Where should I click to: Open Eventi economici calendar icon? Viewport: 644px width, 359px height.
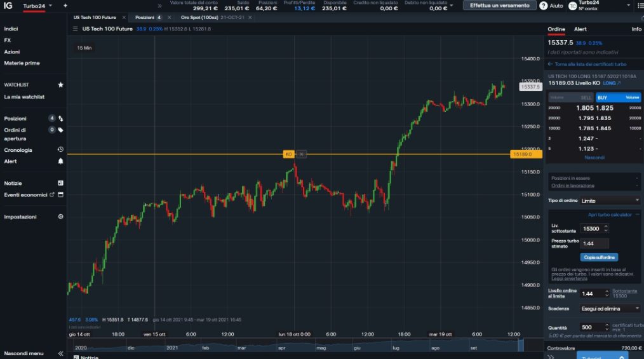(x=61, y=194)
